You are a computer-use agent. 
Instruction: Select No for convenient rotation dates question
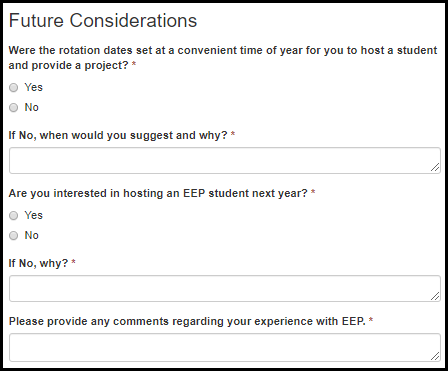[x=13, y=108]
